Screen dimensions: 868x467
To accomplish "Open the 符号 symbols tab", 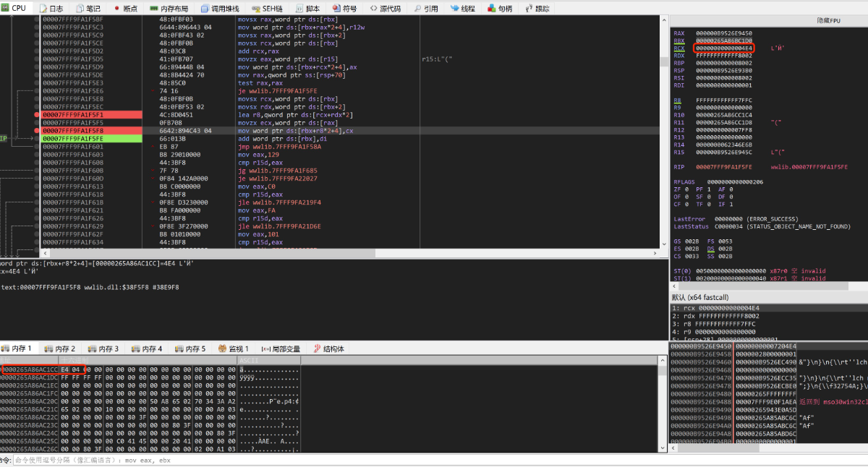I will pos(344,8).
